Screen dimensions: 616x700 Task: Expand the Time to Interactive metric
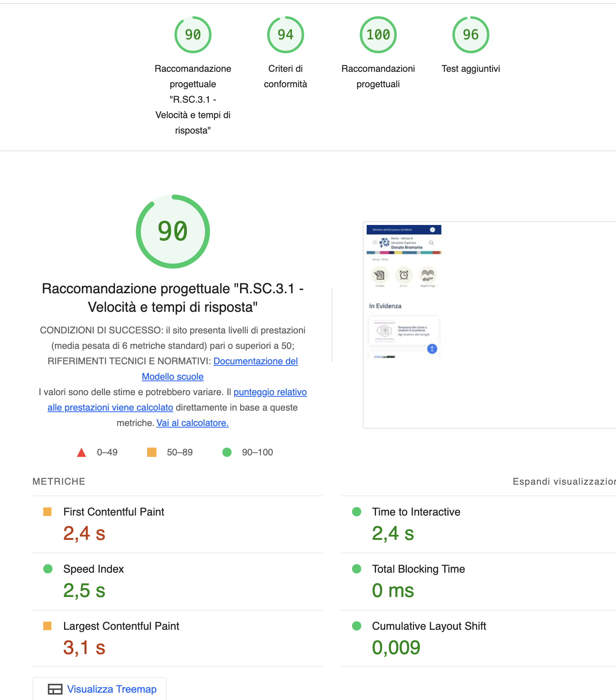pos(479,524)
